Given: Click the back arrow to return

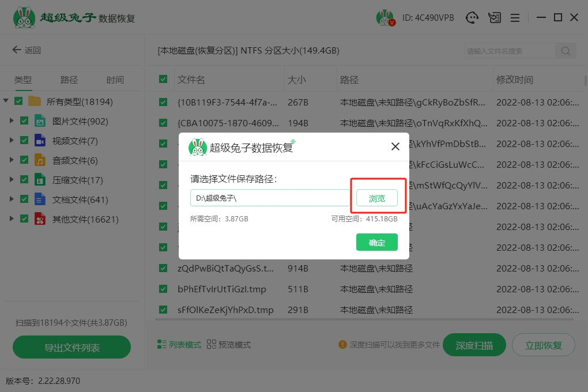Looking at the screenshot, I should pos(17,50).
